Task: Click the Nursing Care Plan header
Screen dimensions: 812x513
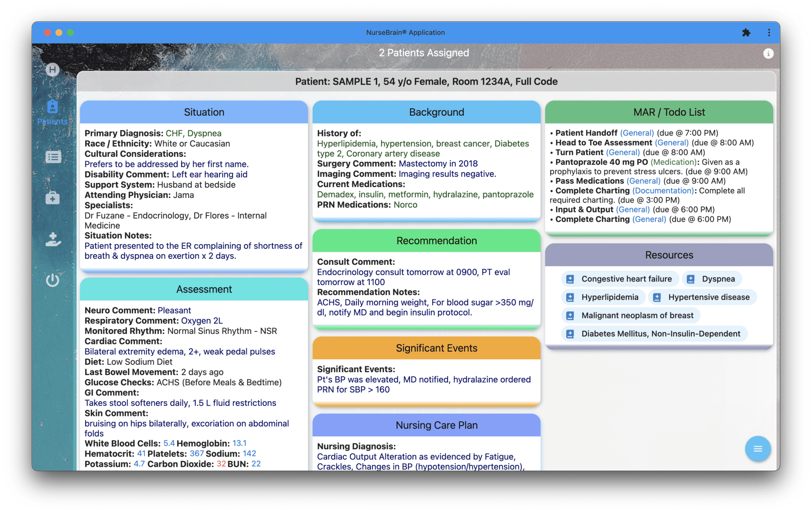Action: [x=426, y=425]
